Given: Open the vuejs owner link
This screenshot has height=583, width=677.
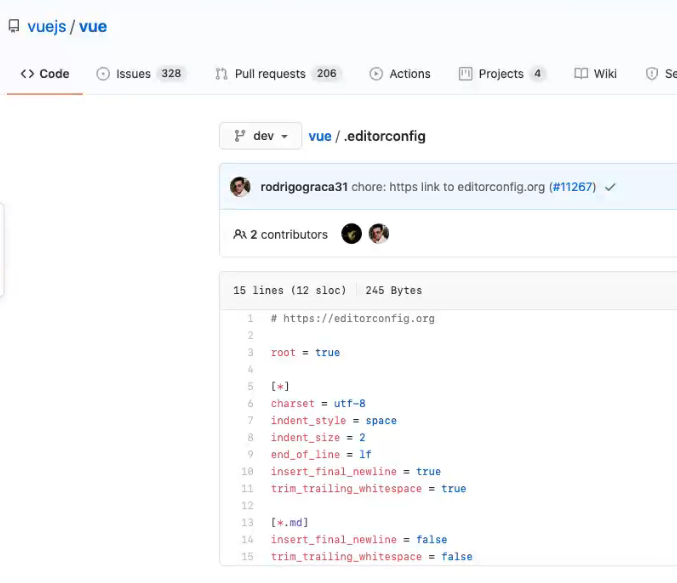Looking at the screenshot, I should pyautogui.click(x=47, y=26).
